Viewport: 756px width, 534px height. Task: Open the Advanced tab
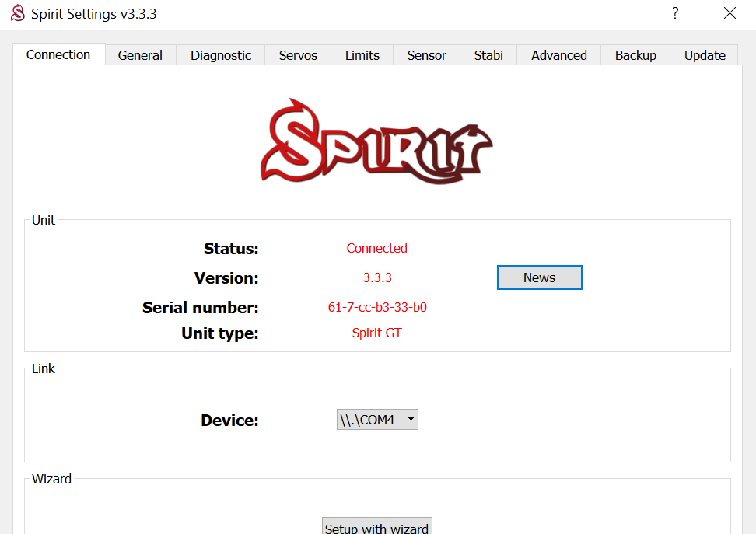click(559, 55)
